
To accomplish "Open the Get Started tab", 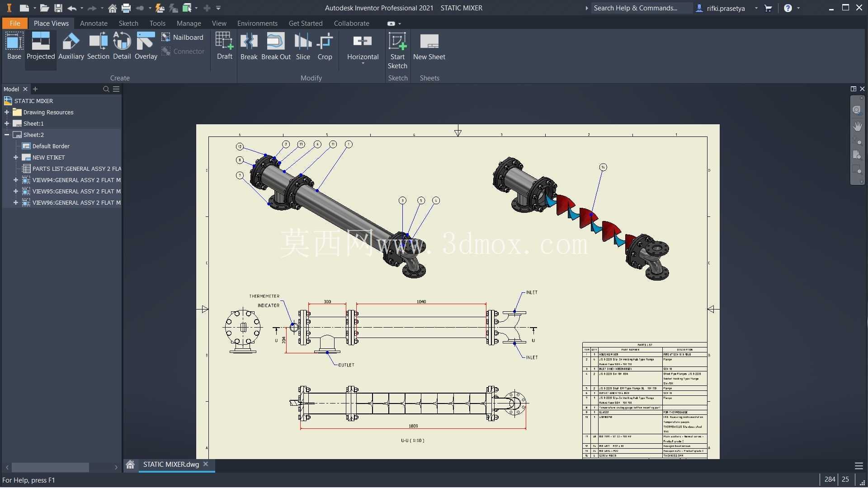I will pos(306,23).
